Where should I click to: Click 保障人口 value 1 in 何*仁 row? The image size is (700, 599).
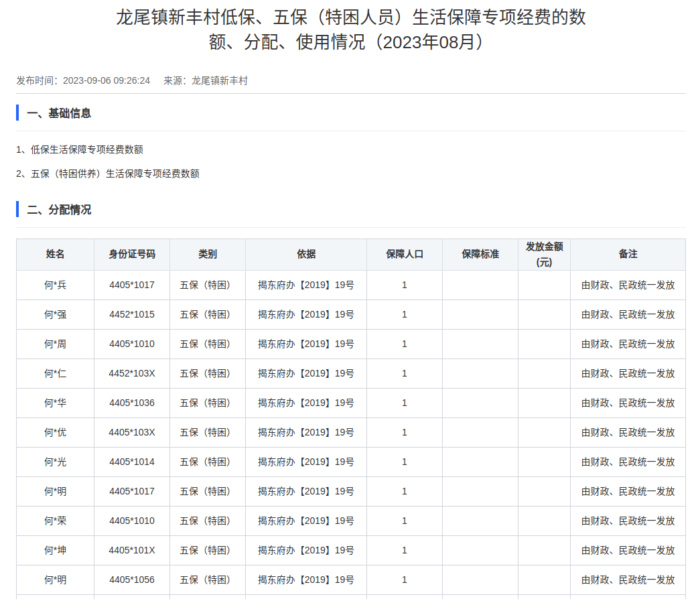pos(405,373)
